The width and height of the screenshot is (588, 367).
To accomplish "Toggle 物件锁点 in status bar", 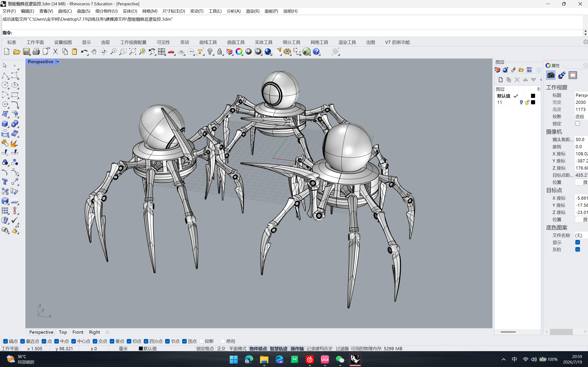I will pos(258,349).
